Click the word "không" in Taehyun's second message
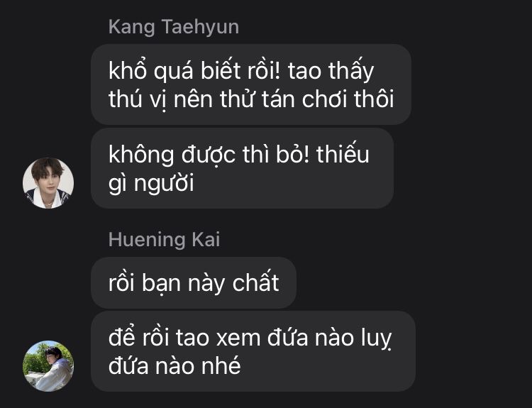Image resolution: width=532 pixels, height=408 pixels. coord(141,155)
